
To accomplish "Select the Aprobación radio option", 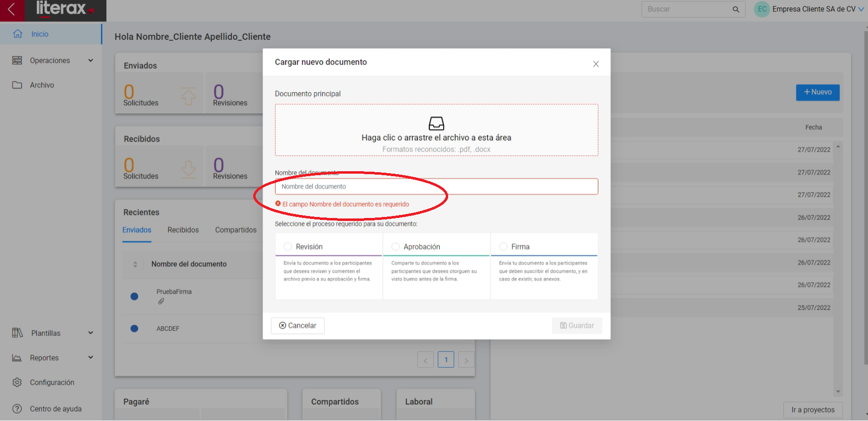I will (396, 247).
